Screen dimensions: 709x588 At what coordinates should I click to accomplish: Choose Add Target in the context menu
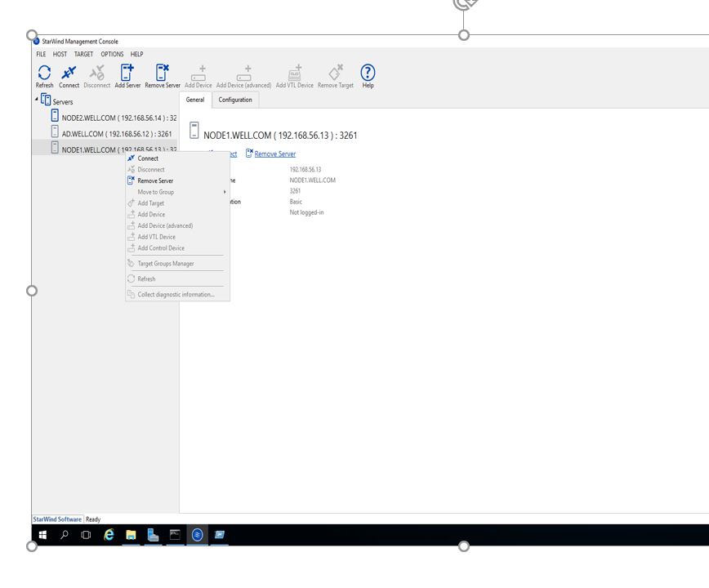point(177,203)
